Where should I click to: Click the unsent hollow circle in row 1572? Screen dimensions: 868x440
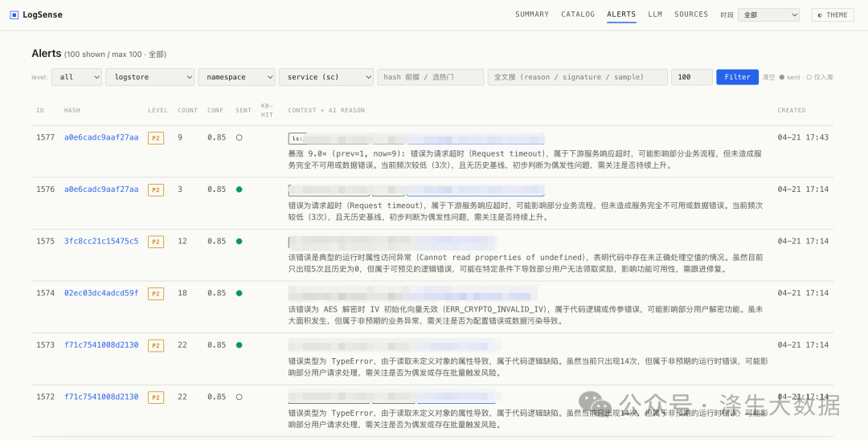tap(240, 397)
